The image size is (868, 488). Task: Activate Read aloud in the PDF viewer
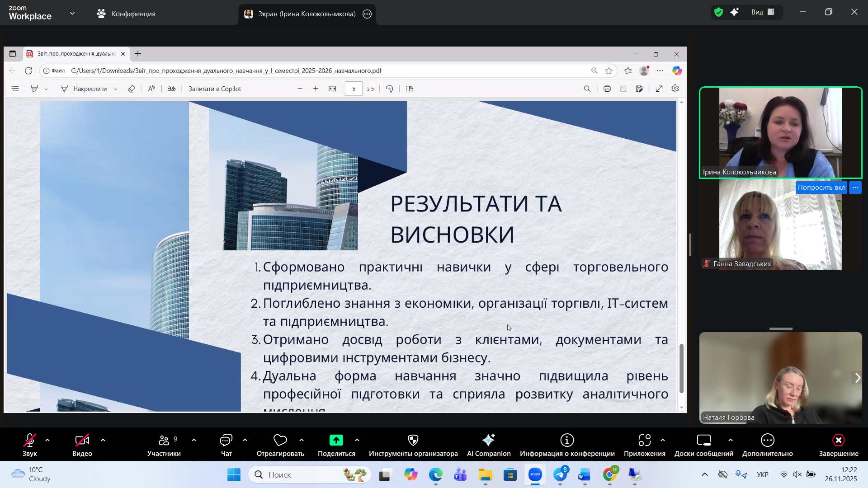[x=152, y=89]
